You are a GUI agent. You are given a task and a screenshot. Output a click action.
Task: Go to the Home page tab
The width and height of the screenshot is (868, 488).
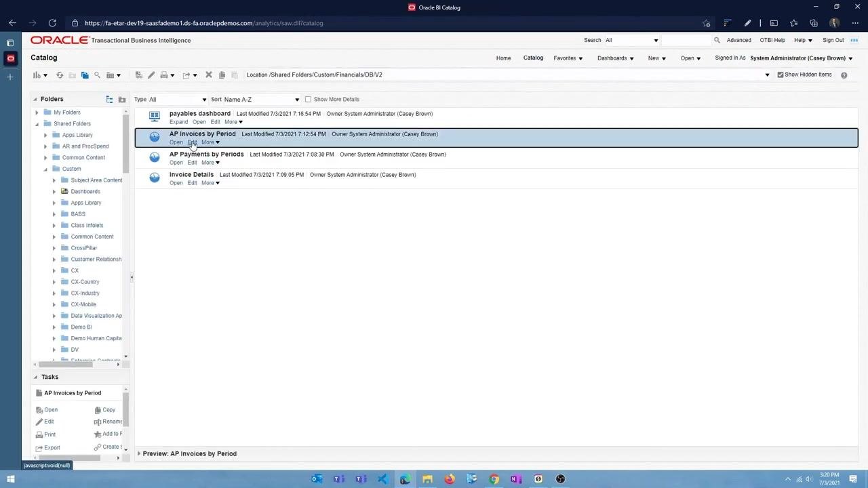(503, 58)
